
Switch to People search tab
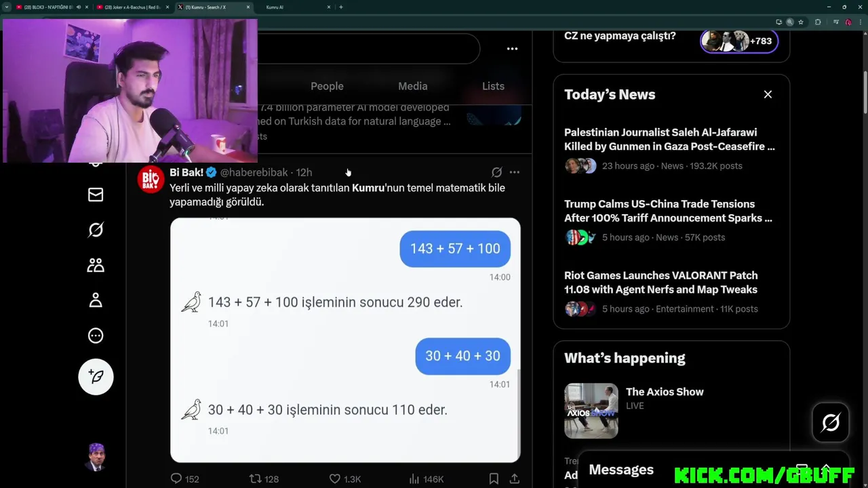pos(327,86)
